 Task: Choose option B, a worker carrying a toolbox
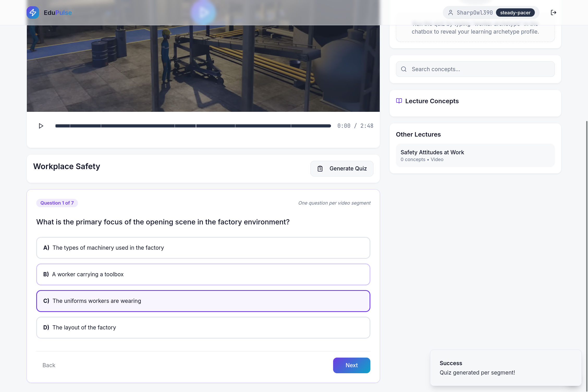tap(203, 274)
